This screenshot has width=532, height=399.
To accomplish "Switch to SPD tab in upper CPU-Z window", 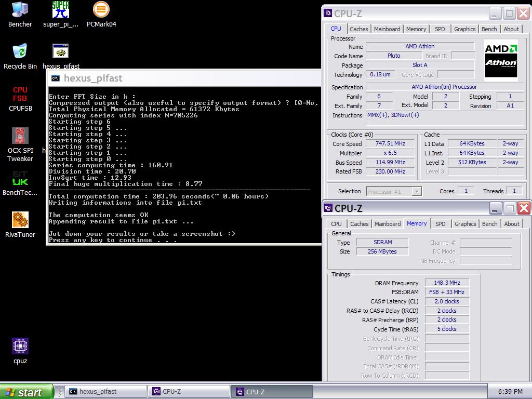I will tap(440, 29).
